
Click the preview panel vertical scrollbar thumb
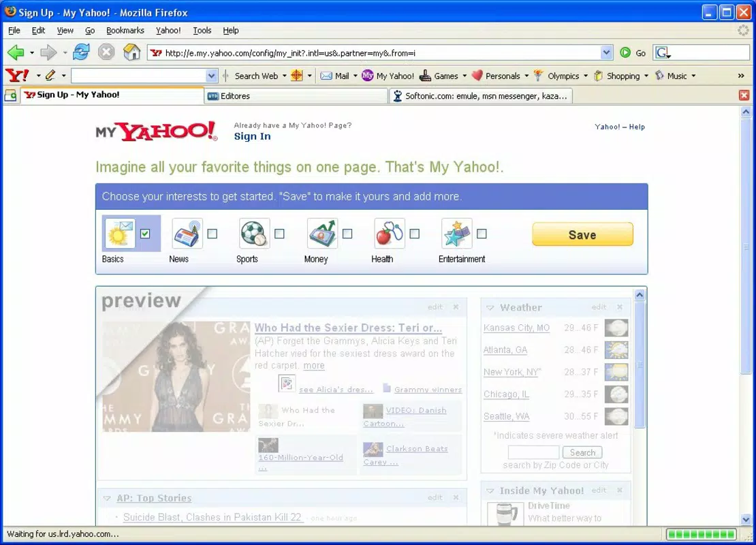click(640, 364)
